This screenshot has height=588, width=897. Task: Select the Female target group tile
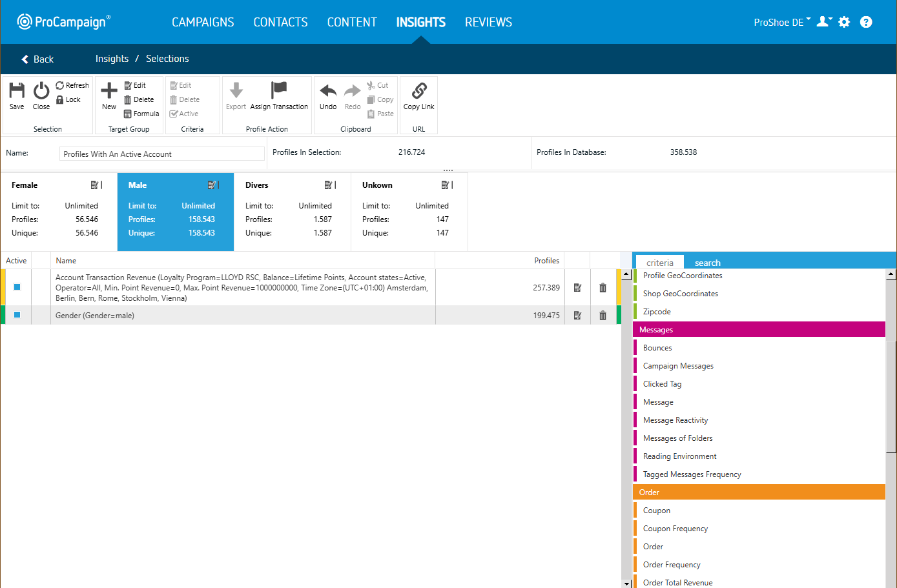pyautogui.click(x=58, y=212)
